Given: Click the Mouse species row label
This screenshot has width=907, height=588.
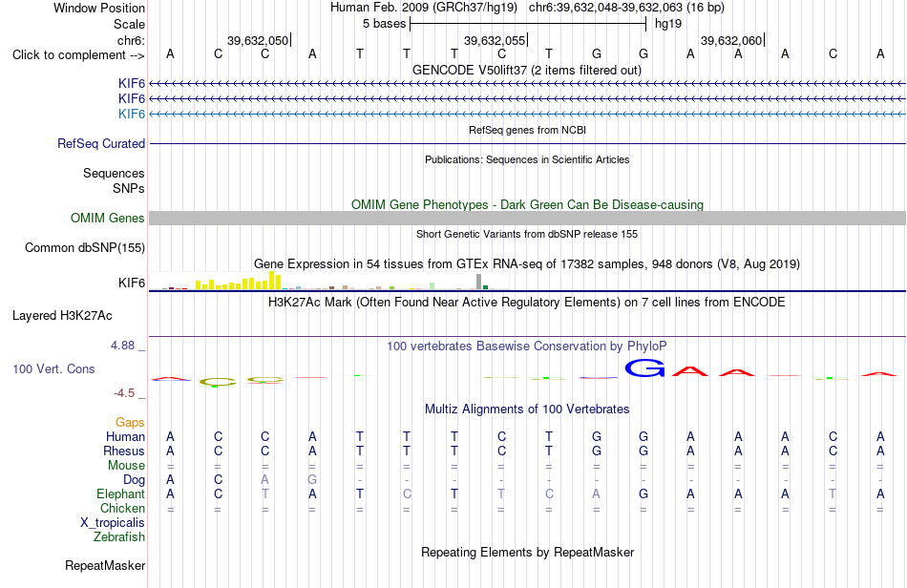Looking at the screenshot, I should point(126,466).
